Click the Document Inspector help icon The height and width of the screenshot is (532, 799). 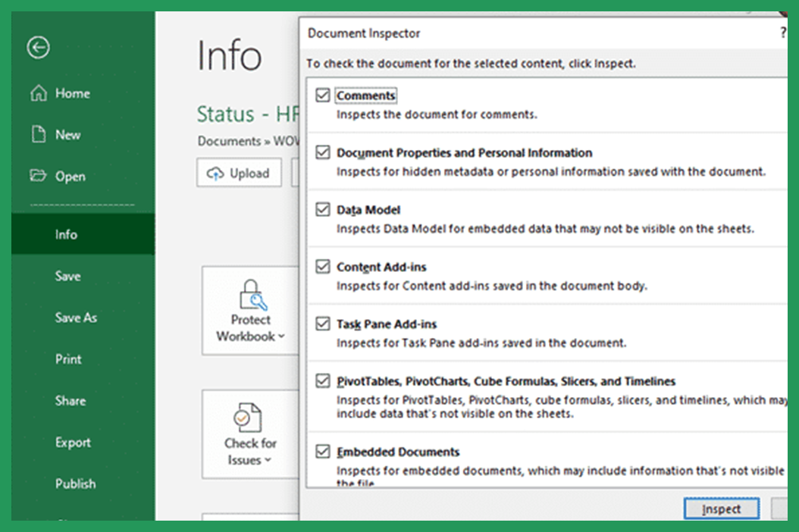tap(785, 33)
